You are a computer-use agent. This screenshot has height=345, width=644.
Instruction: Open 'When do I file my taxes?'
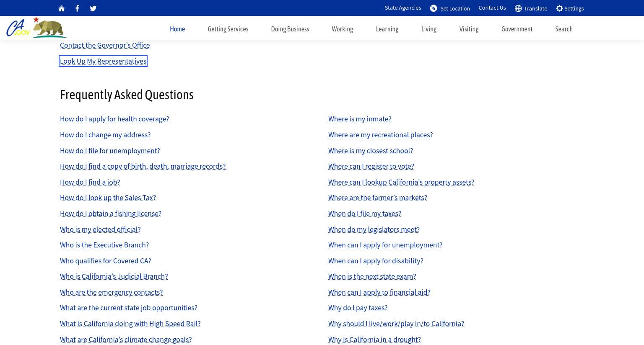point(365,214)
